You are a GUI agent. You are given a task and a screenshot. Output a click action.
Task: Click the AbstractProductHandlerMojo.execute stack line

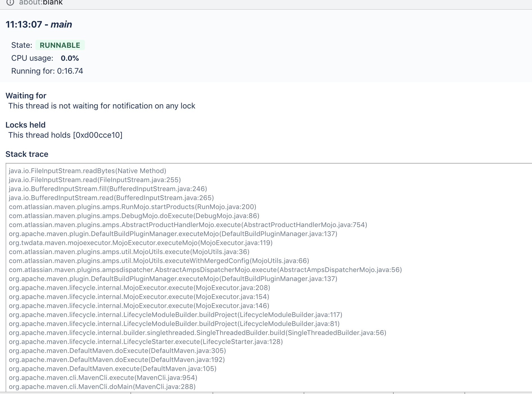[x=188, y=225]
